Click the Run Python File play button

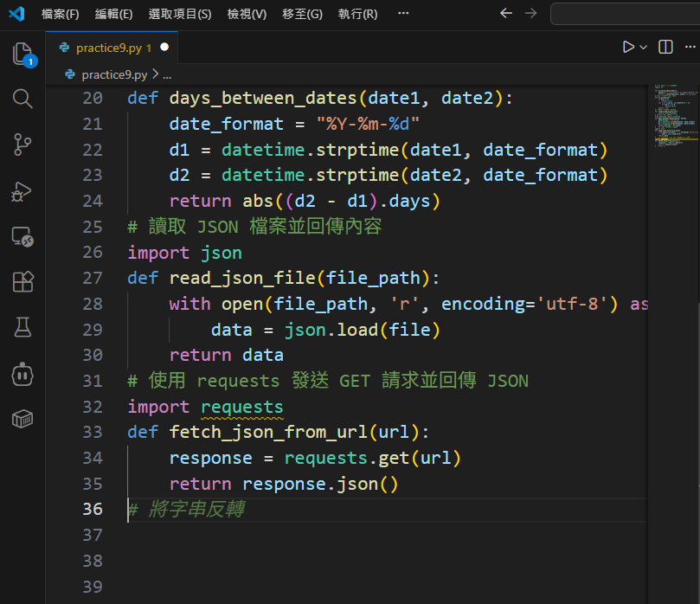(x=628, y=47)
